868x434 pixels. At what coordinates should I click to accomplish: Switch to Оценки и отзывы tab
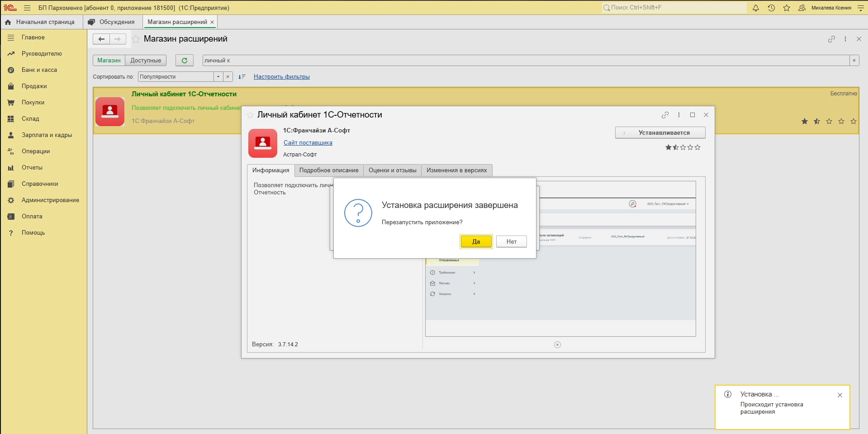pos(392,170)
